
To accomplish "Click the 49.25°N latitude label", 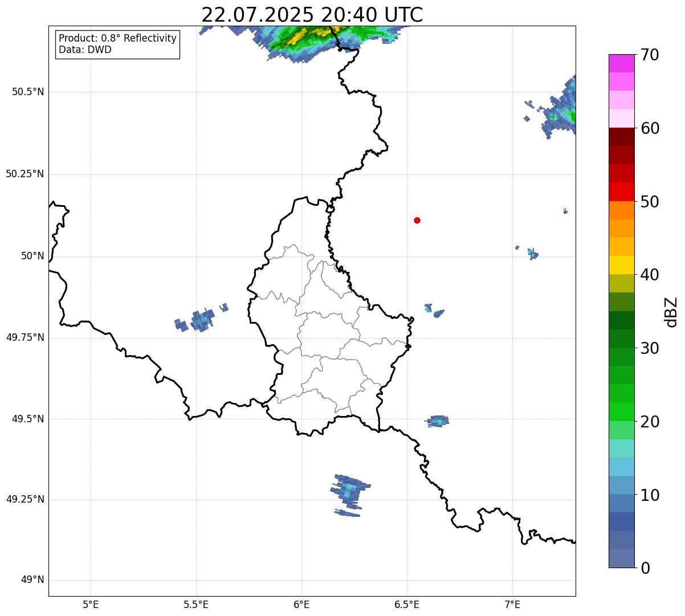I will (x=25, y=499).
